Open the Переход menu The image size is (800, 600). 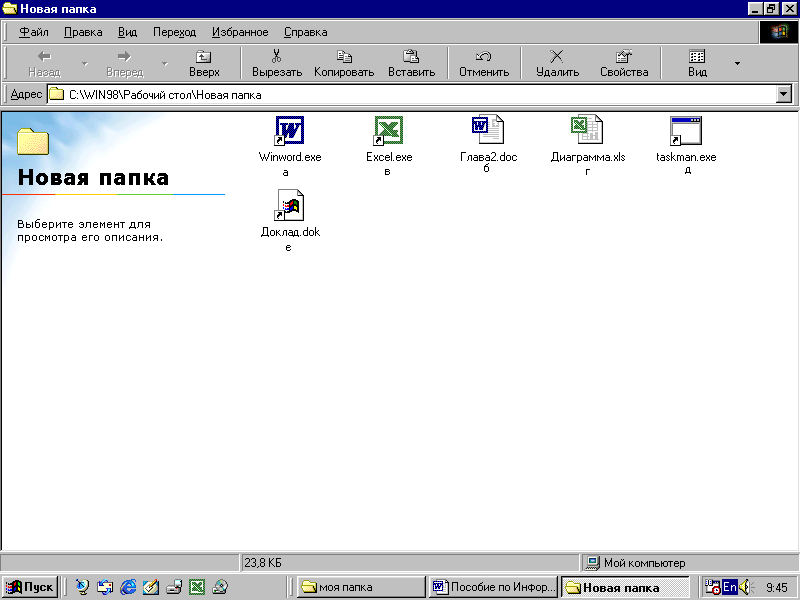click(174, 32)
